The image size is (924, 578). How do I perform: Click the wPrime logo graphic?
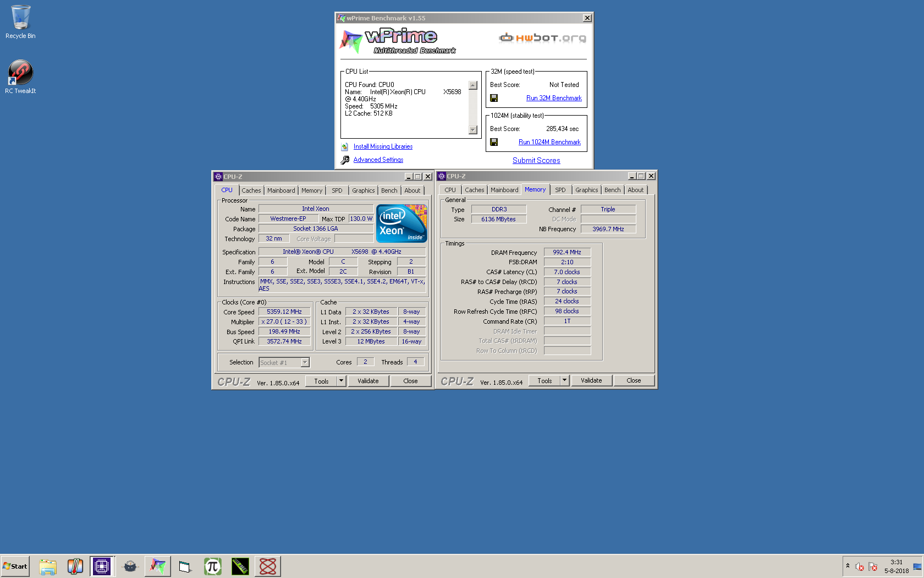pos(398,41)
